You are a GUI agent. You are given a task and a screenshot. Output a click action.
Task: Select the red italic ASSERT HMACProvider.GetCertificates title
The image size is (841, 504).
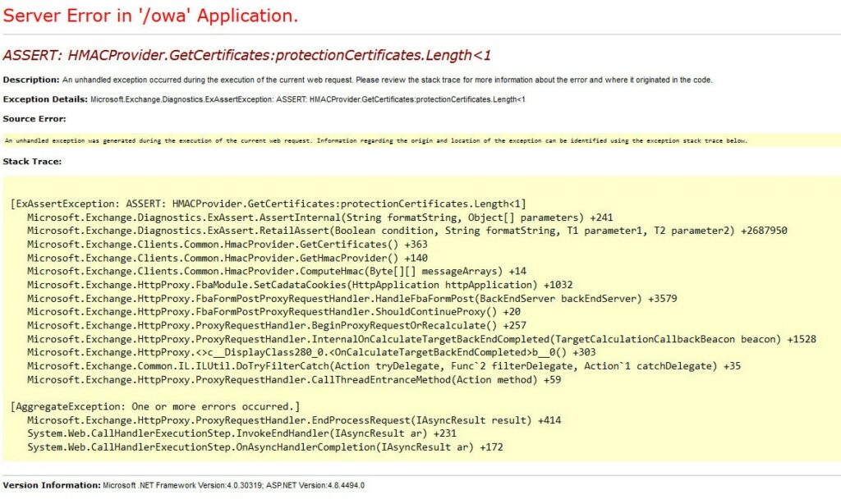tap(246, 55)
